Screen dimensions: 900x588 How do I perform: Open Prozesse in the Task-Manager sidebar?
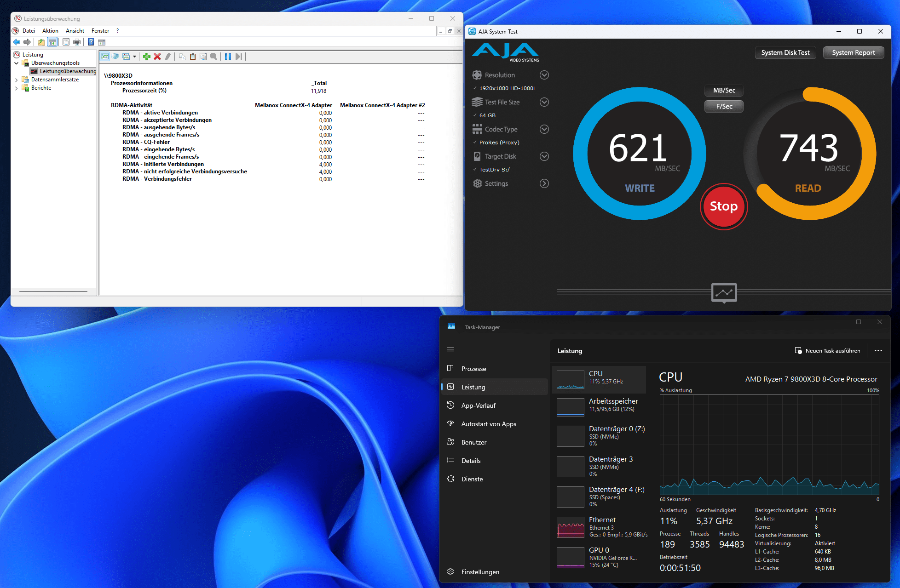coord(495,369)
